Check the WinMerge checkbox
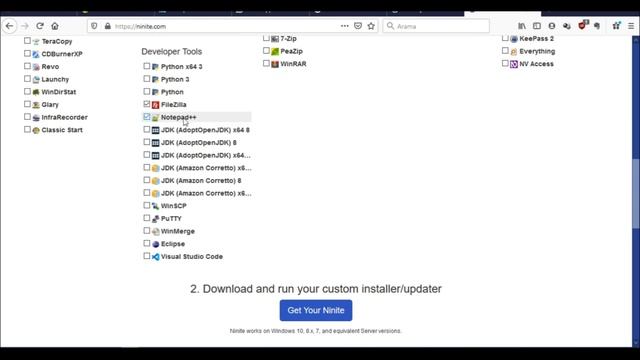The height and width of the screenshot is (360, 640). (x=147, y=231)
